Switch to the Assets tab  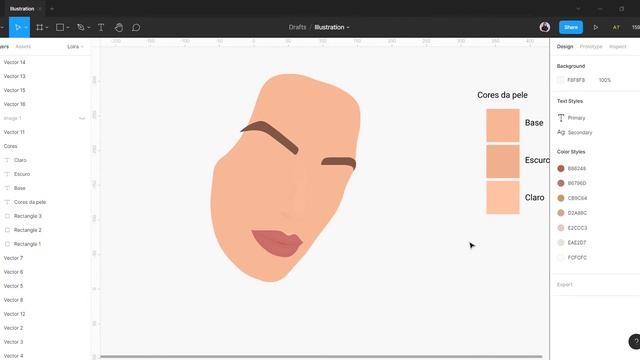(x=23, y=47)
